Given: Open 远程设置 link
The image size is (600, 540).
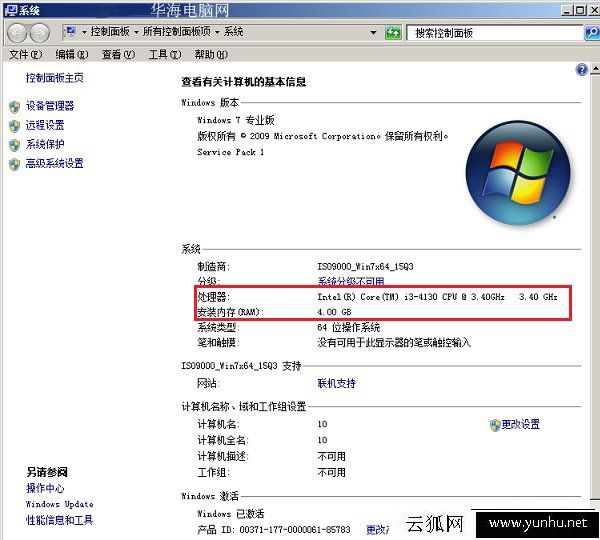Looking at the screenshot, I should [x=45, y=125].
